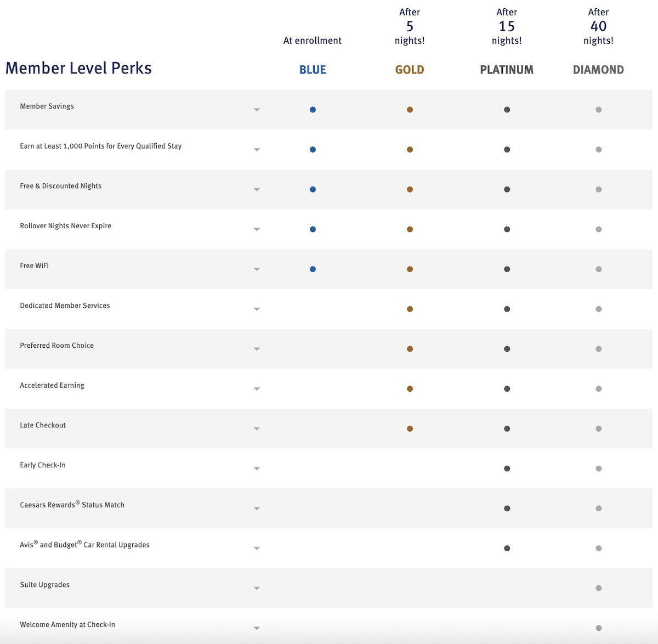The height and width of the screenshot is (644, 658).
Task: Click the Accelerated Earning perk label
Action: click(x=52, y=386)
